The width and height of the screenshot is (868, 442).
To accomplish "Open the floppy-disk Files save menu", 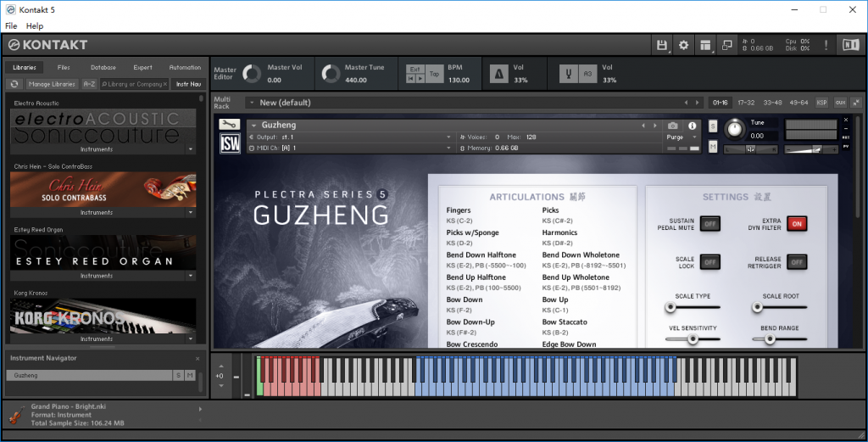I will 661,46.
